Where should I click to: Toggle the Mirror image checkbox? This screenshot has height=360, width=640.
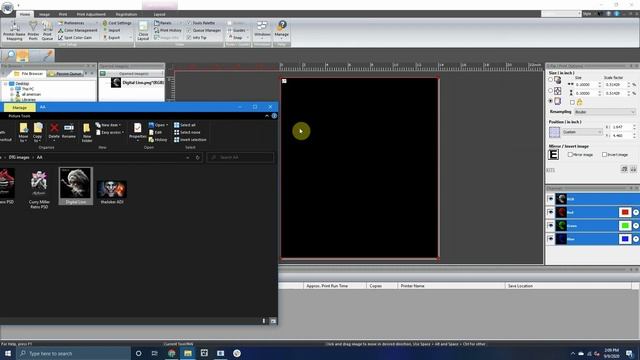point(570,155)
